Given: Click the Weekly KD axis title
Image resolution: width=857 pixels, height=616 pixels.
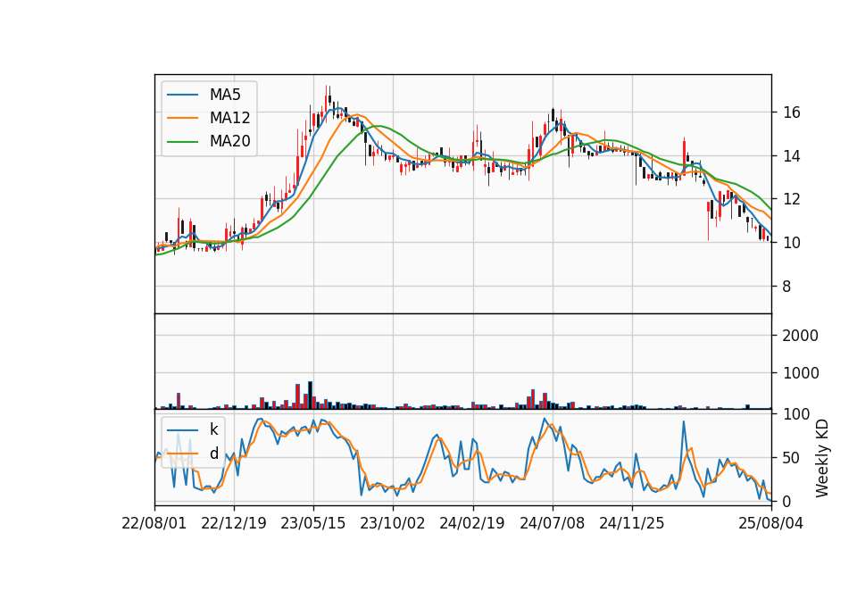Looking at the screenshot, I should click(821, 459).
